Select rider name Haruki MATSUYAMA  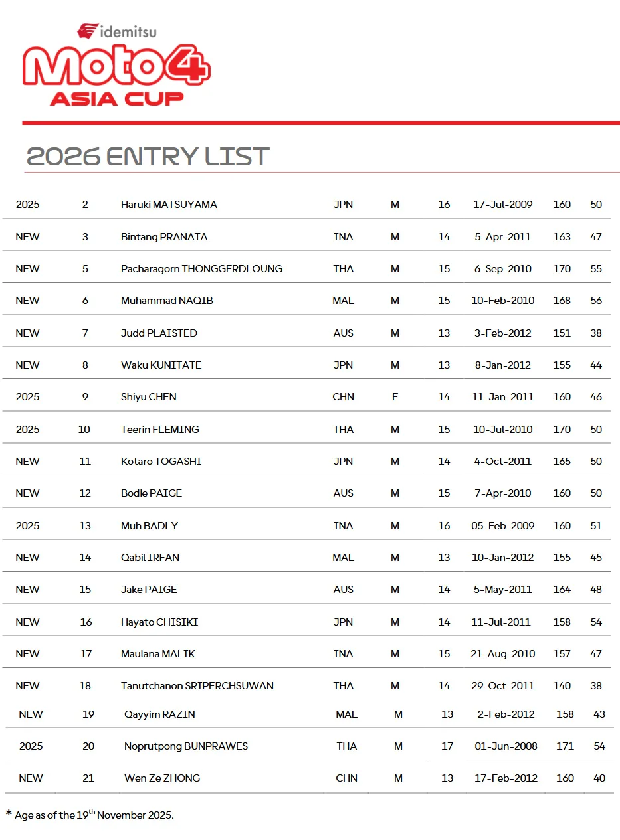pos(169,205)
